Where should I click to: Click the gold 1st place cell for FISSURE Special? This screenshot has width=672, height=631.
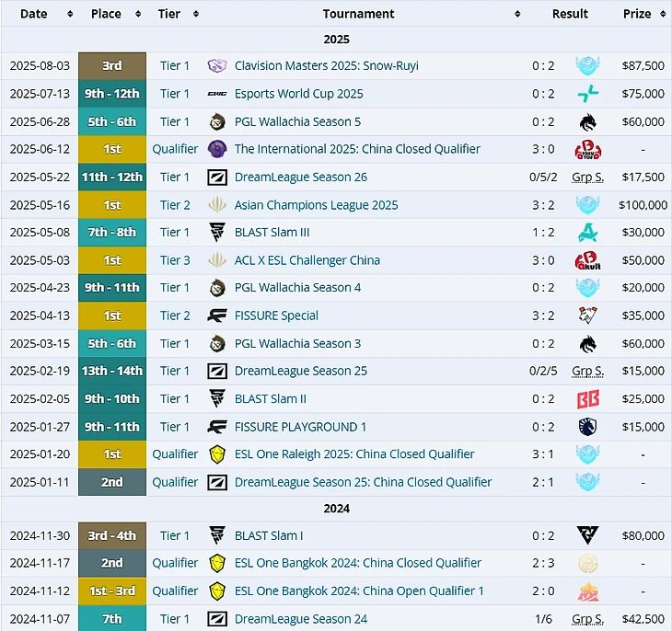[x=112, y=315]
